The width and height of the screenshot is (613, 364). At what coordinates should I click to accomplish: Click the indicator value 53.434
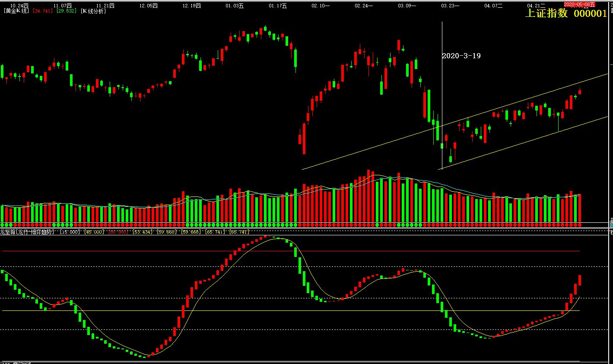(142, 232)
